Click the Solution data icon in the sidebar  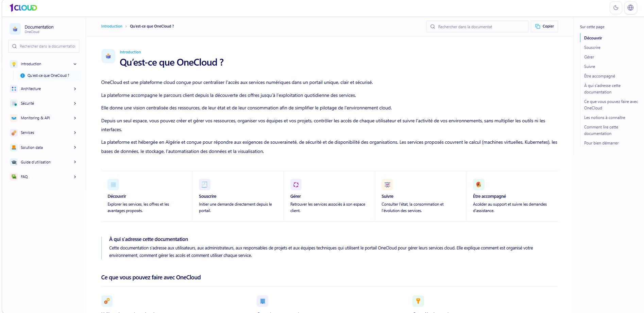pos(14,147)
